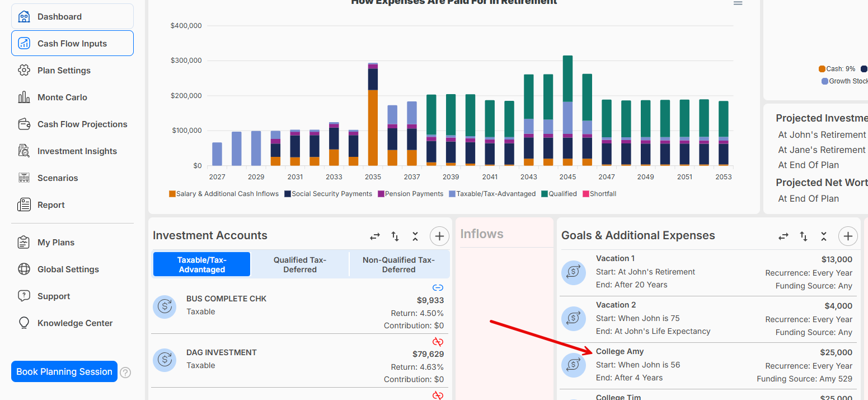Open Vacation 2 goal
Screen dimensions: 868x400
616,305
